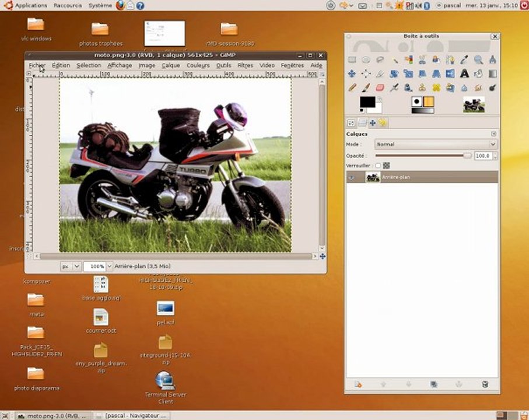Select the Ink tool
This screenshot has height=420, width=529.
pyautogui.click(x=408, y=87)
